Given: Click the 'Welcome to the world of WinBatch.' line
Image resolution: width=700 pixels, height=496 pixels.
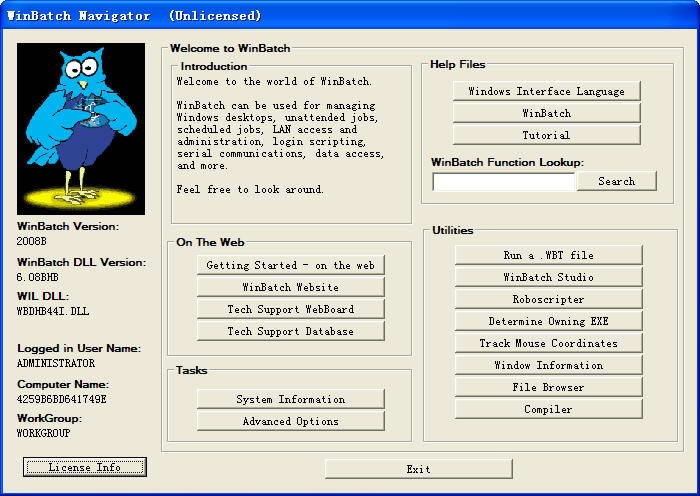Looking at the screenshot, I should [274, 81].
